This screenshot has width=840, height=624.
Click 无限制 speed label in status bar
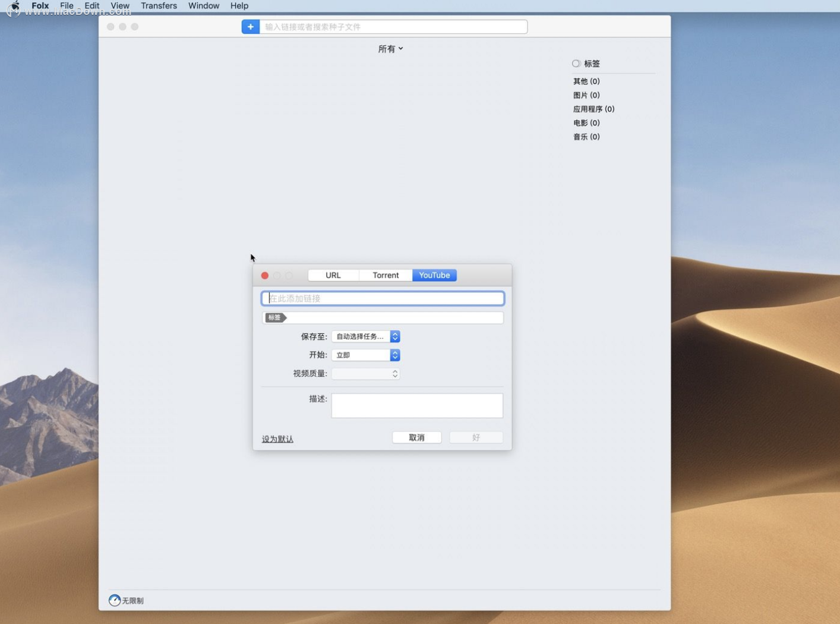click(x=132, y=601)
